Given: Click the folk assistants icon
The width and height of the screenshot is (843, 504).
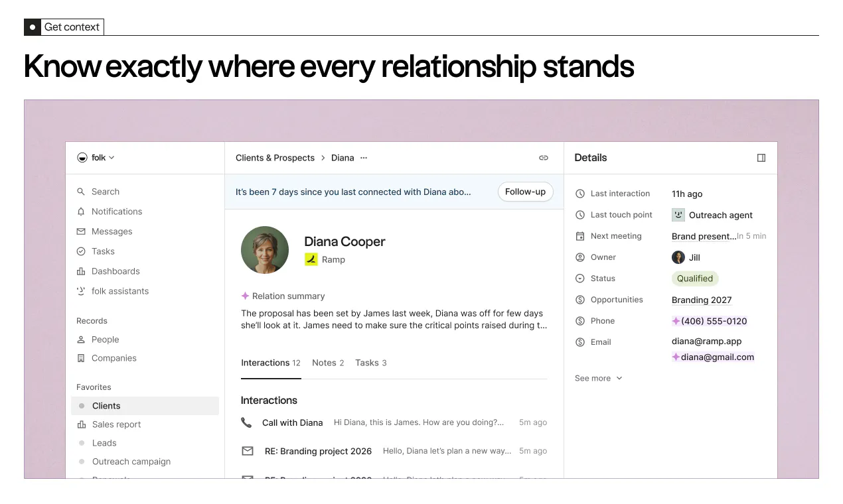Looking at the screenshot, I should click(x=81, y=291).
